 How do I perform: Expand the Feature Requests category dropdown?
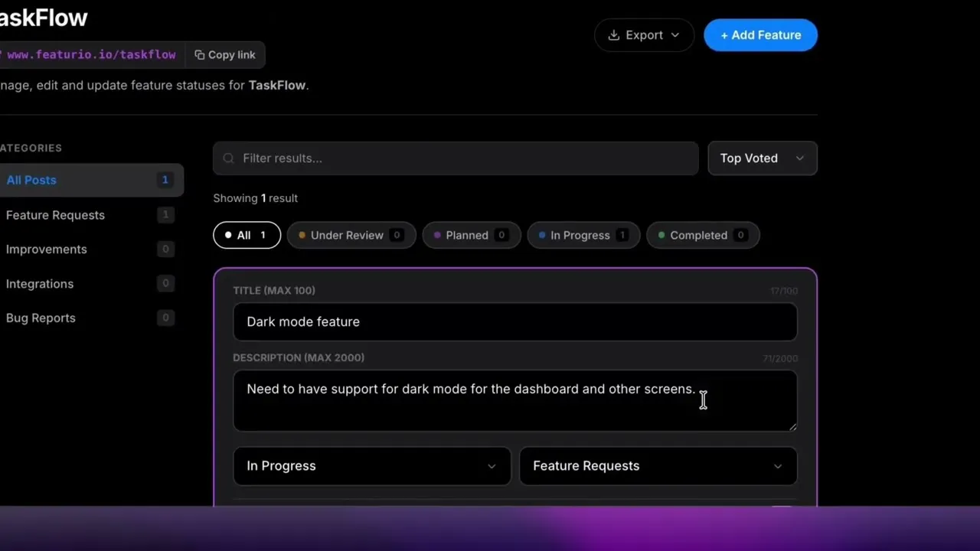(x=658, y=466)
